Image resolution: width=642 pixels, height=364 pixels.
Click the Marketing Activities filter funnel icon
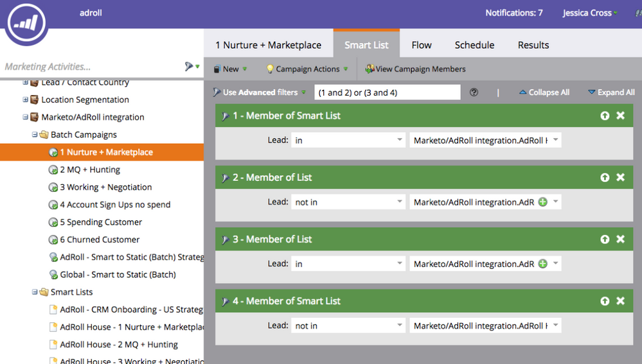189,67
